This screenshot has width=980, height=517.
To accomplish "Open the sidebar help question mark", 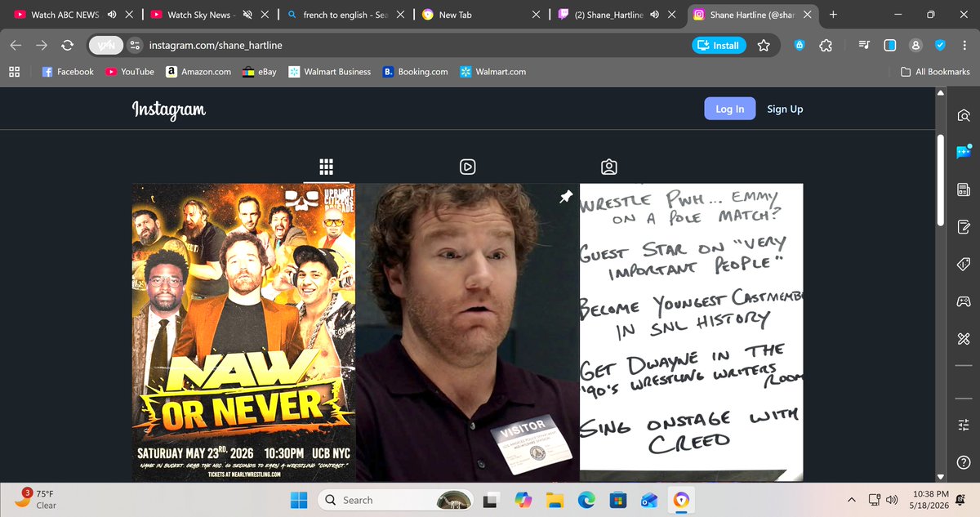I will 963,461.
